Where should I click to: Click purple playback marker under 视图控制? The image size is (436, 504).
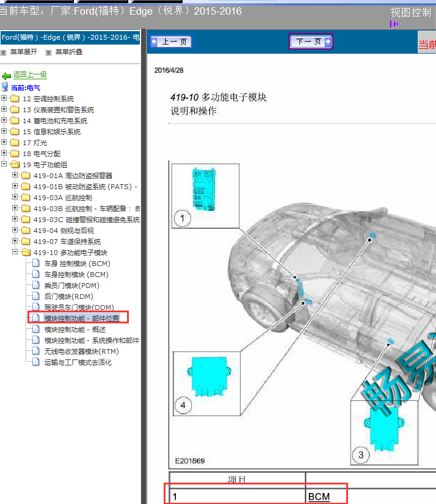(396, 24)
